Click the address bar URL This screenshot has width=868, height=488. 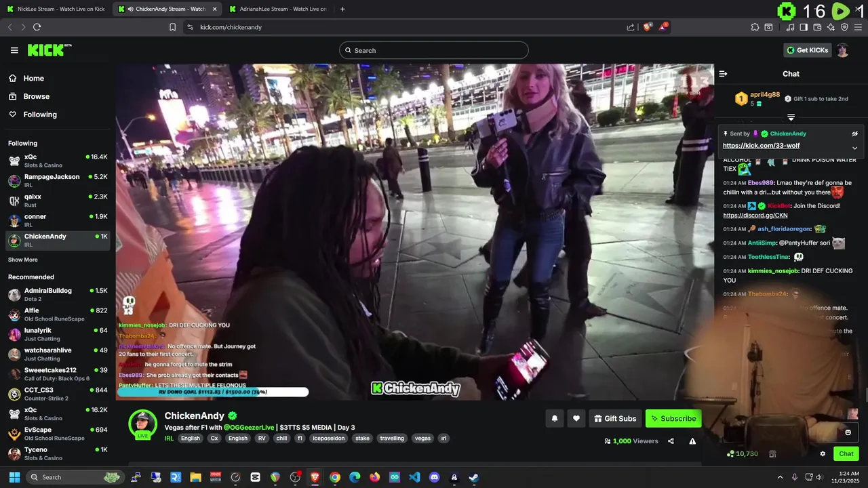[x=231, y=27]
